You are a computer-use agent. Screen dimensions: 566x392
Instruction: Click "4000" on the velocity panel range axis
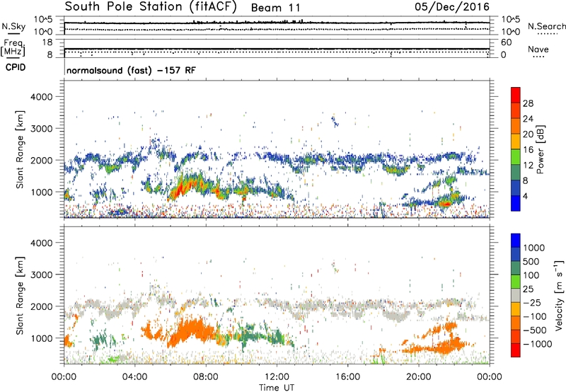41,243
